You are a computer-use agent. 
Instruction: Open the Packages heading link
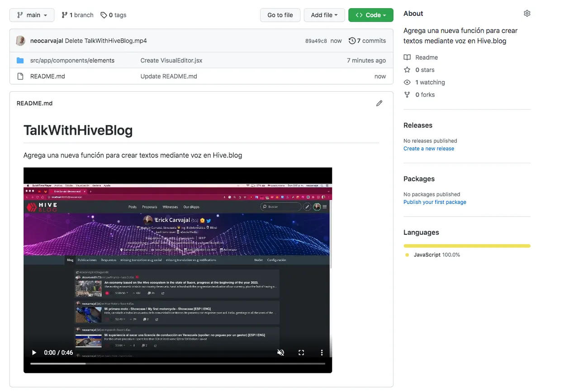pyautogui.click(x=419, y=179)
